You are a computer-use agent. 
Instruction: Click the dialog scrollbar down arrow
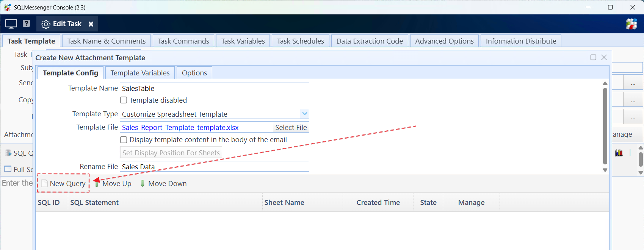605,170
